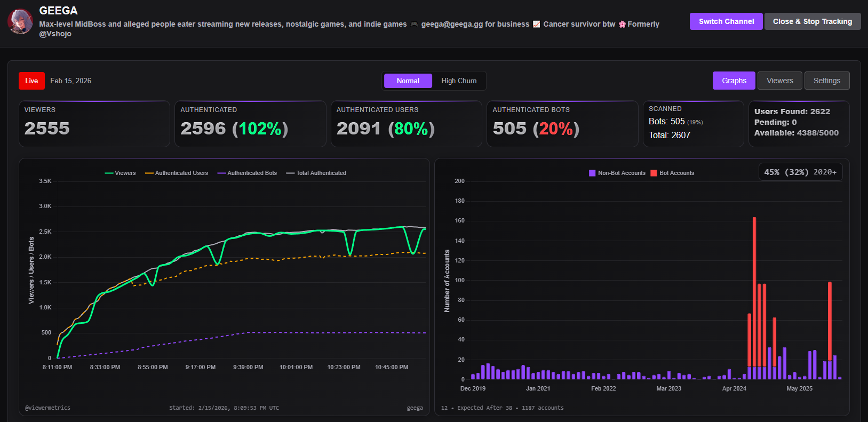Click the Authenticated Bots 505 card

(x=562, y=124)
